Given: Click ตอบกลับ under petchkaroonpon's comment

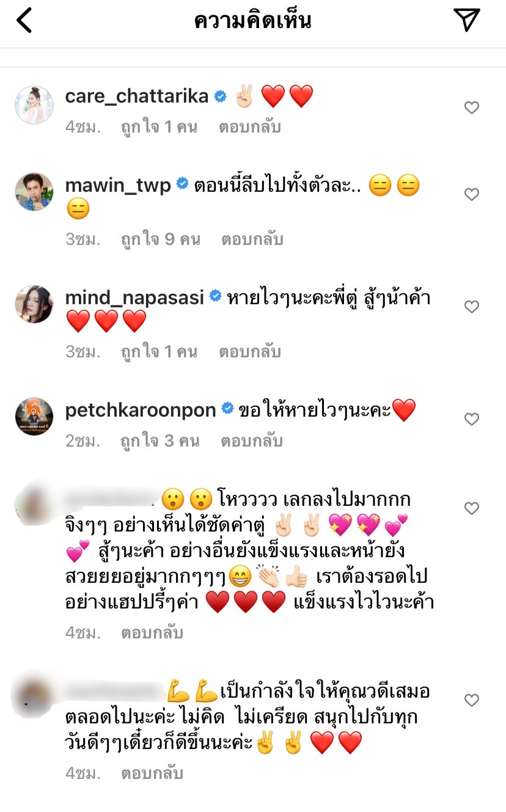Looking at the screenshot, I should (251, 441).
